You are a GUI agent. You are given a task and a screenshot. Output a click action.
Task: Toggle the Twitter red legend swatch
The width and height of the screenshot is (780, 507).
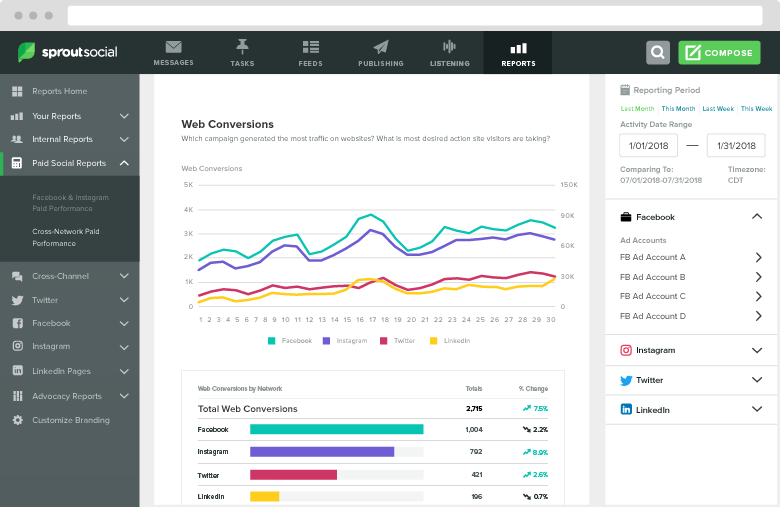(383, 341)
